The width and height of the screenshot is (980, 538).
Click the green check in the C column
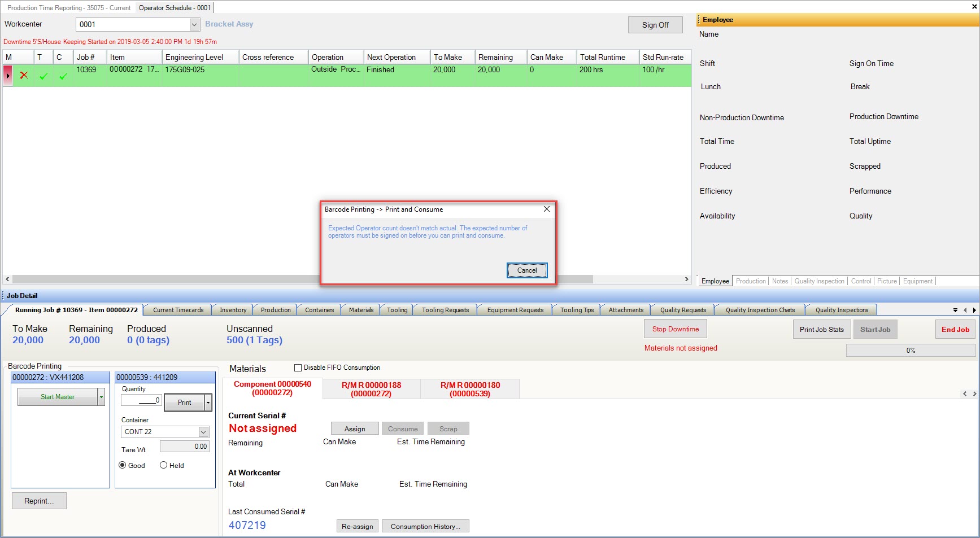(63, 76)
